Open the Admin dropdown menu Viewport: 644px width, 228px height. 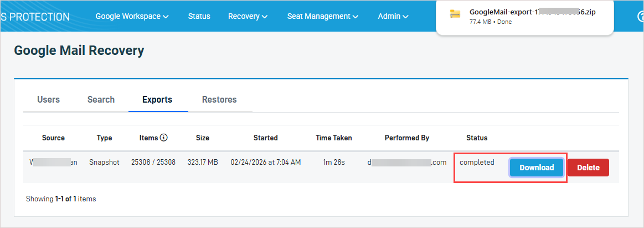tap(393, 16)
